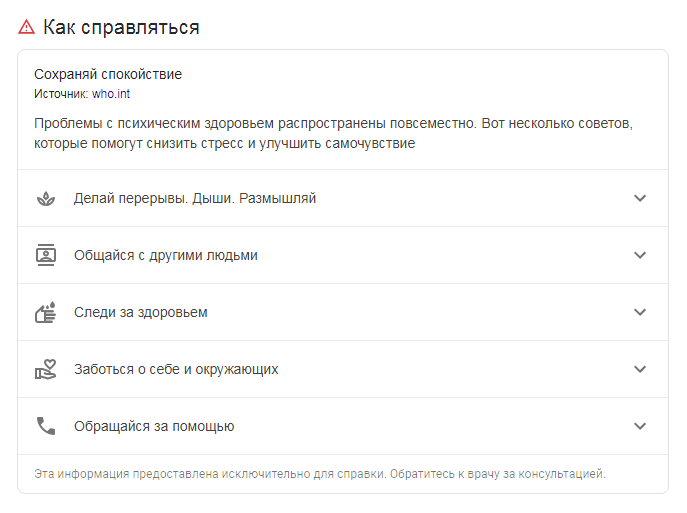Click the lotus meditation icon
The height and width of the screenshot is (513, 687).
(x=46, y=198)
